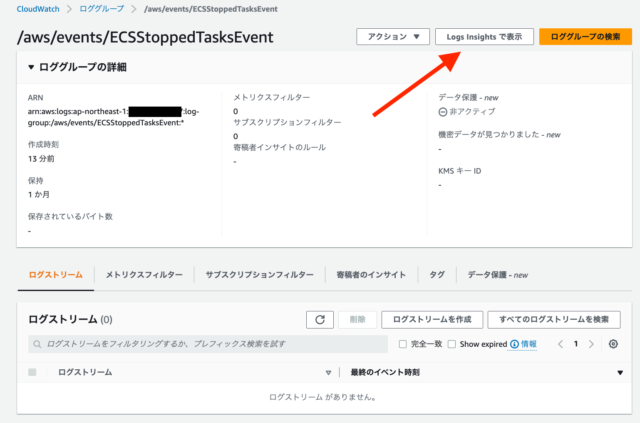640x423 pixels.
Task: Open the サブスクリプションフィルター tab
Action: click(x=260, y=275)
